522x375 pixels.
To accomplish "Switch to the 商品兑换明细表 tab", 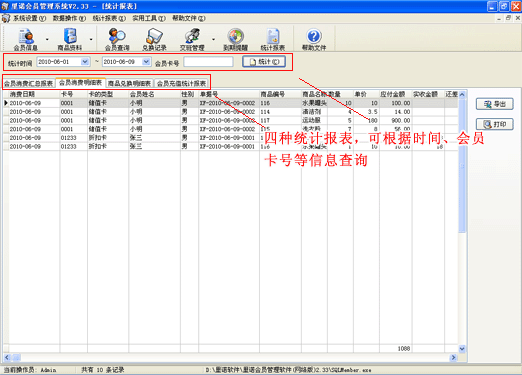I will click(129, 83).
